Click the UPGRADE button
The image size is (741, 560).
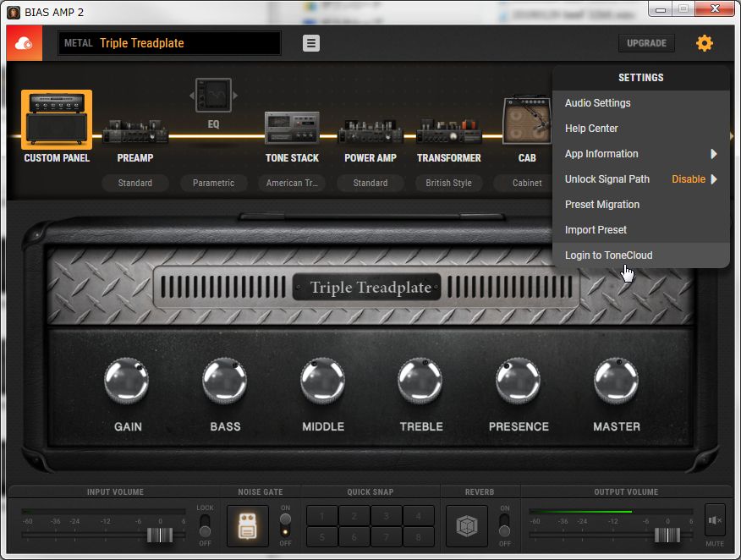click(646, 43)
